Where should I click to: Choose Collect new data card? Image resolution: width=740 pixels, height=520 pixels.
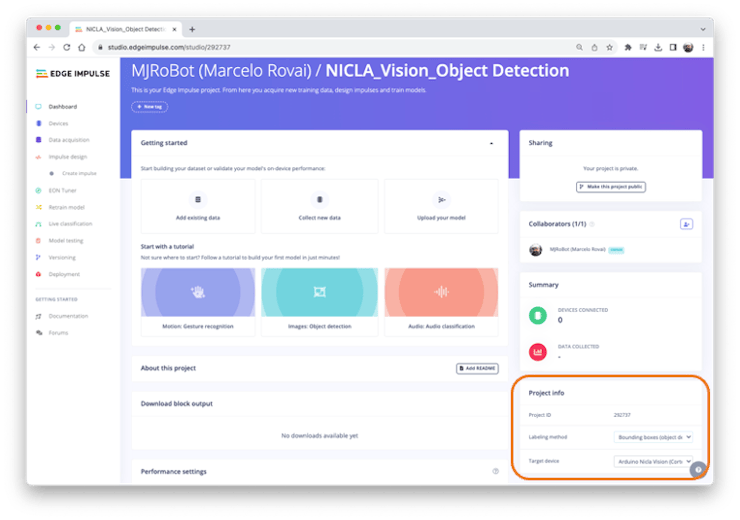pyautogui.click(x=320, y=206)
